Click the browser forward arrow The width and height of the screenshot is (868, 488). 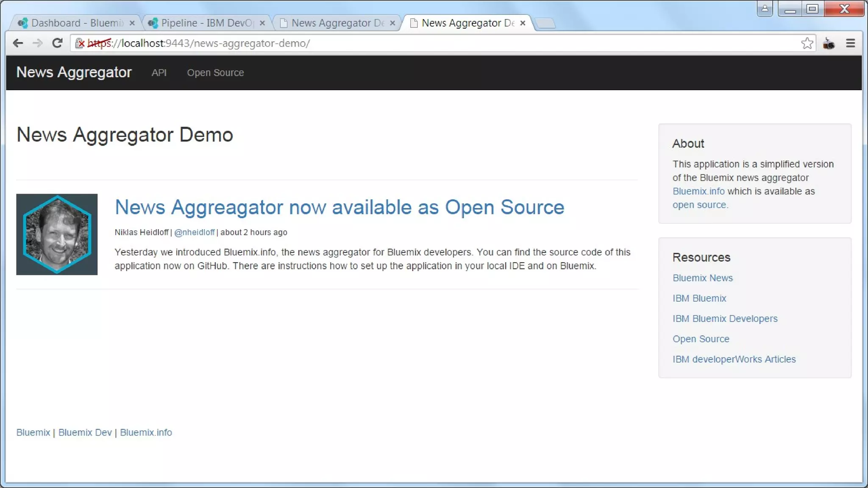coord(38,43)
